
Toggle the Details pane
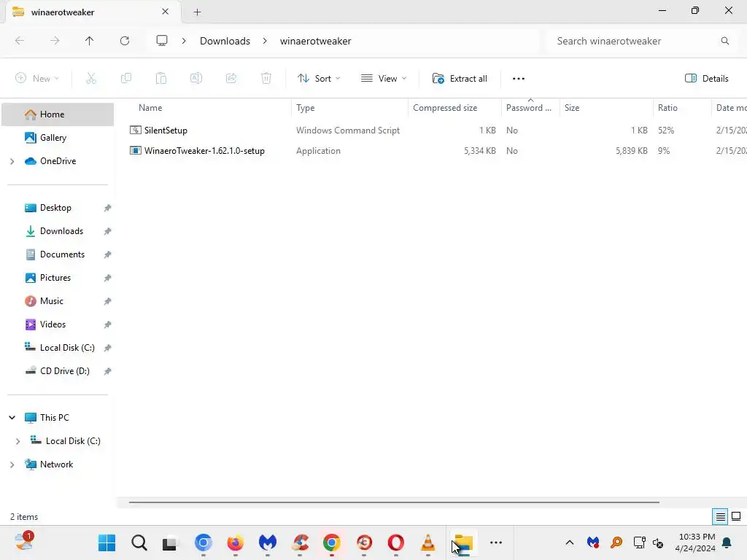click(706, 79)
